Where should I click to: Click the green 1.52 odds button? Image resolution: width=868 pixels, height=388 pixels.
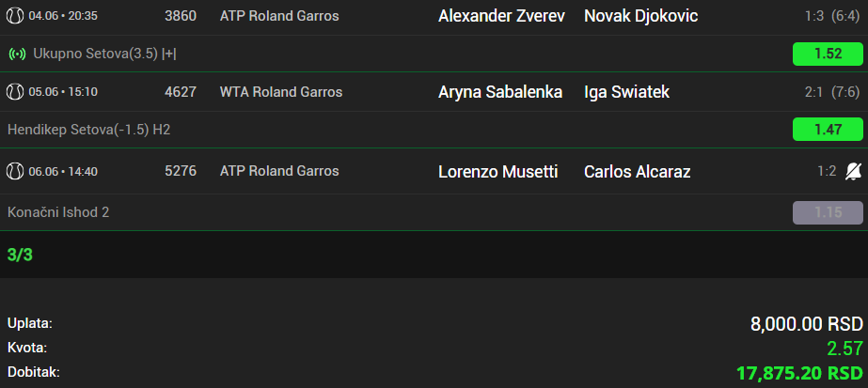click(x=828, y=54)
